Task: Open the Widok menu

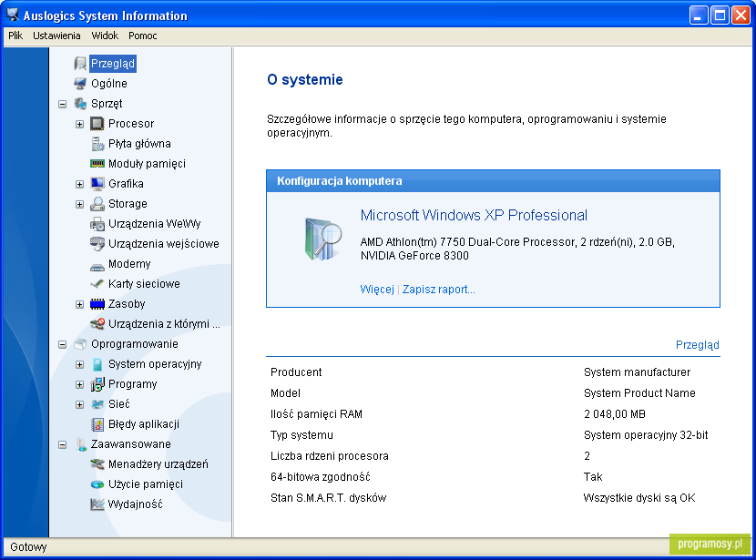Action: pyautogui.click(x=105, y=36)
